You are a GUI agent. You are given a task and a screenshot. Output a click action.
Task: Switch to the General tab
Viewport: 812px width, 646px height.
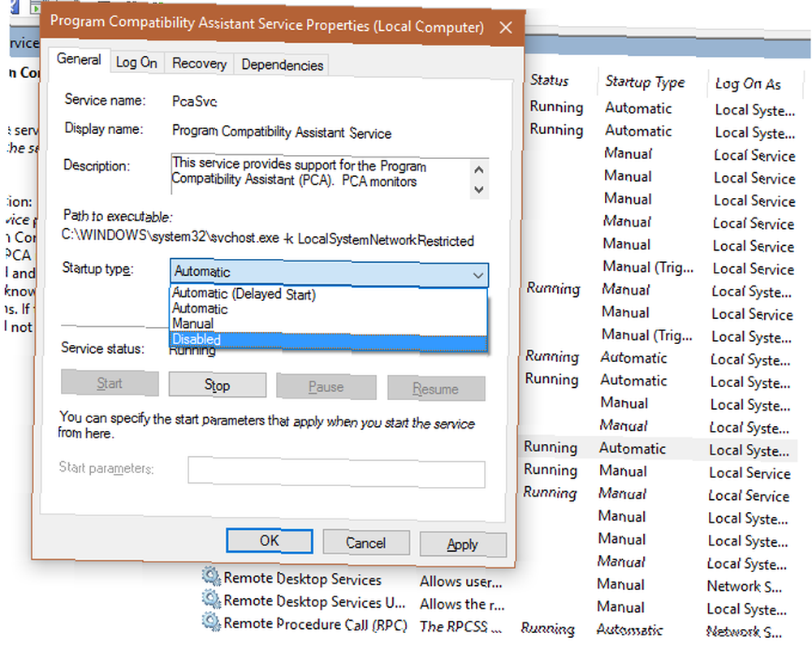click(79, 59)
